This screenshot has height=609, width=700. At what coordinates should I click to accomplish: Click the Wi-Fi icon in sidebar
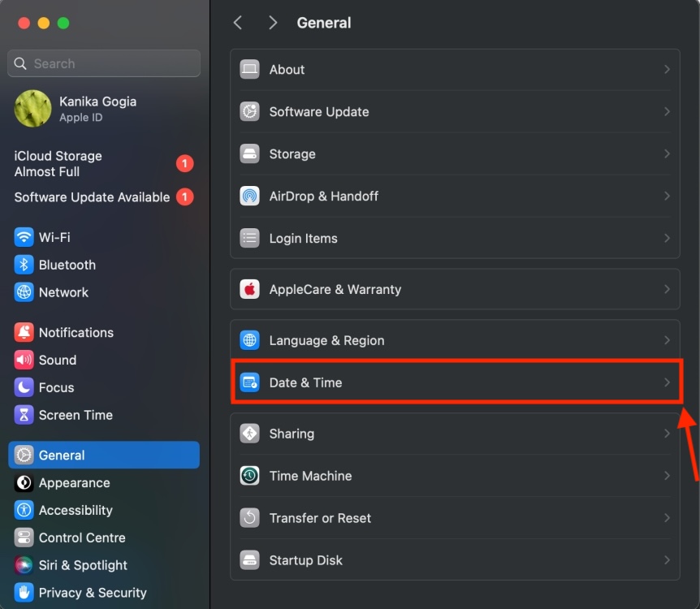(24, 238)
